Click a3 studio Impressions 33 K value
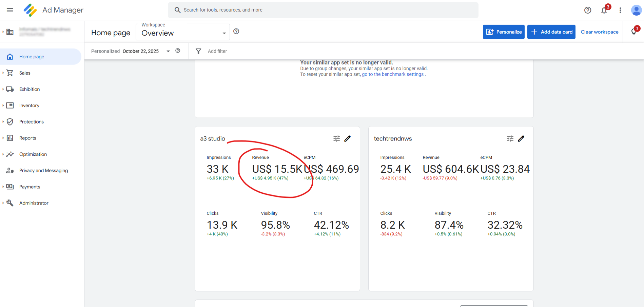The height and width of the screenshot is (307, 644). point(218,169)
